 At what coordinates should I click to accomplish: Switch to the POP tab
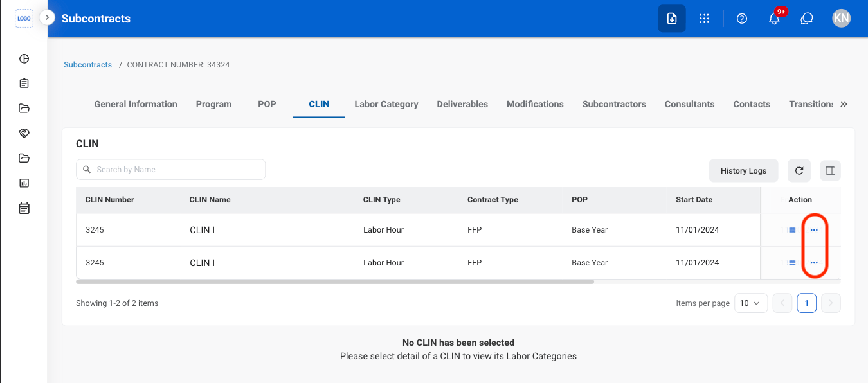[x=267, y=104]
